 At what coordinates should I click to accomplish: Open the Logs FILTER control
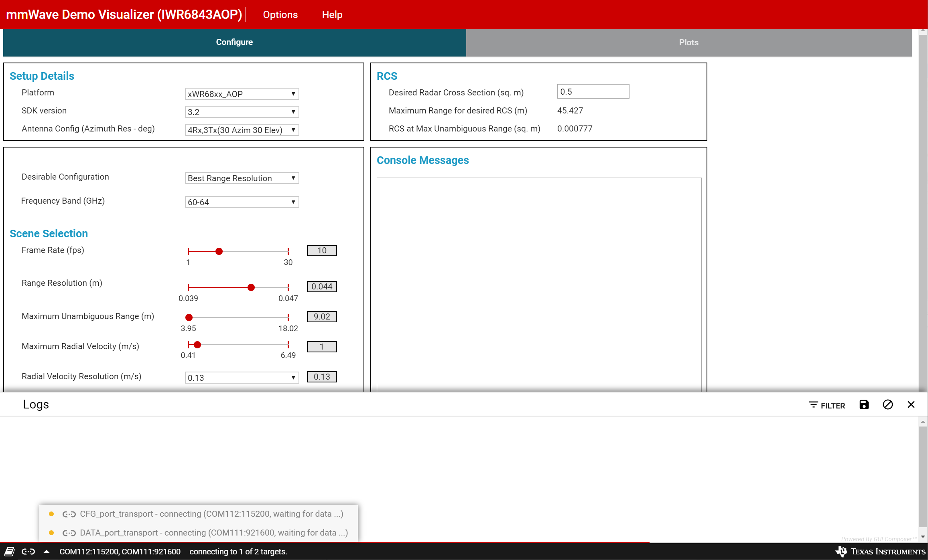click(827, 405)
